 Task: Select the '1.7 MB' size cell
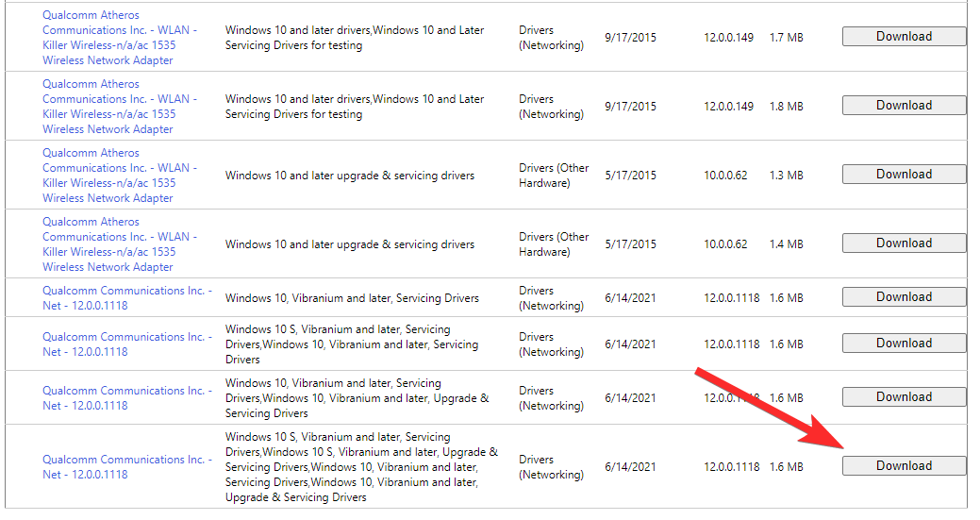[787, 38]
